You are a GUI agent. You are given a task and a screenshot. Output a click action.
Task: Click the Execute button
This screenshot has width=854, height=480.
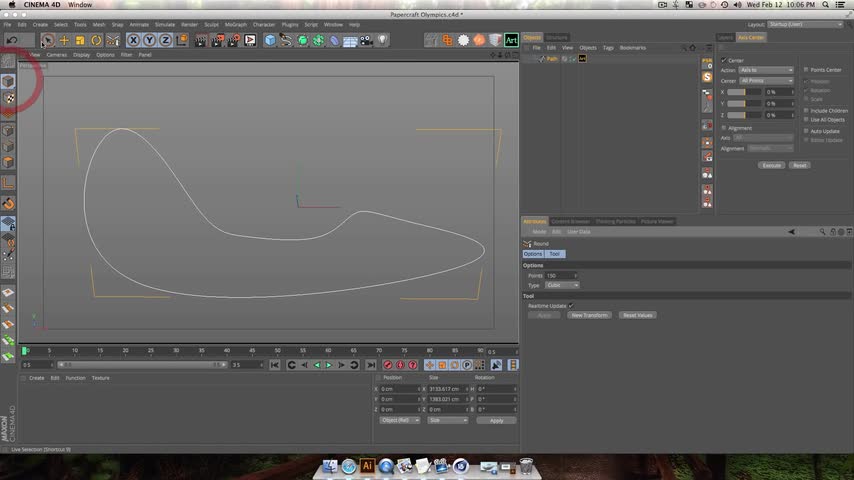tap(771, 165)
